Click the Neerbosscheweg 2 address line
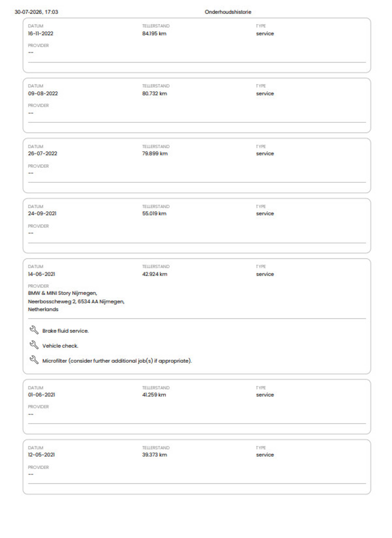This screenshot has width=392, height=538. point(76,301)
